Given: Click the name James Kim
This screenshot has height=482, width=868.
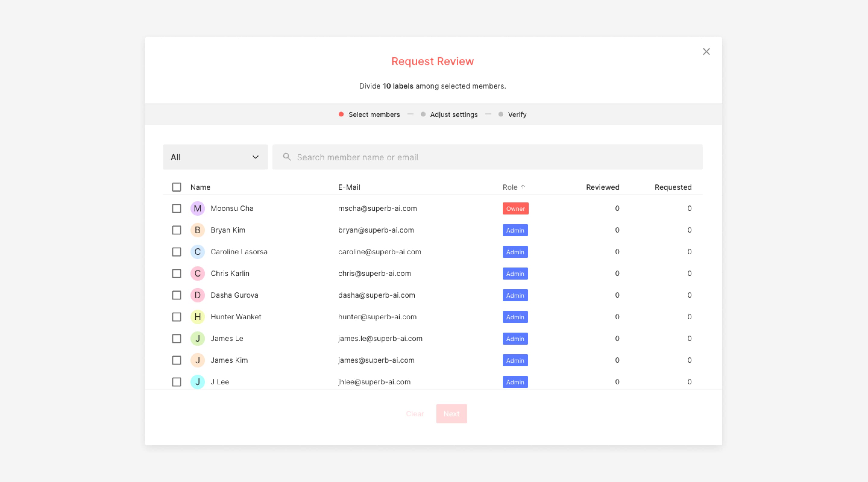Looking at the screenshot, I should 229,360.
